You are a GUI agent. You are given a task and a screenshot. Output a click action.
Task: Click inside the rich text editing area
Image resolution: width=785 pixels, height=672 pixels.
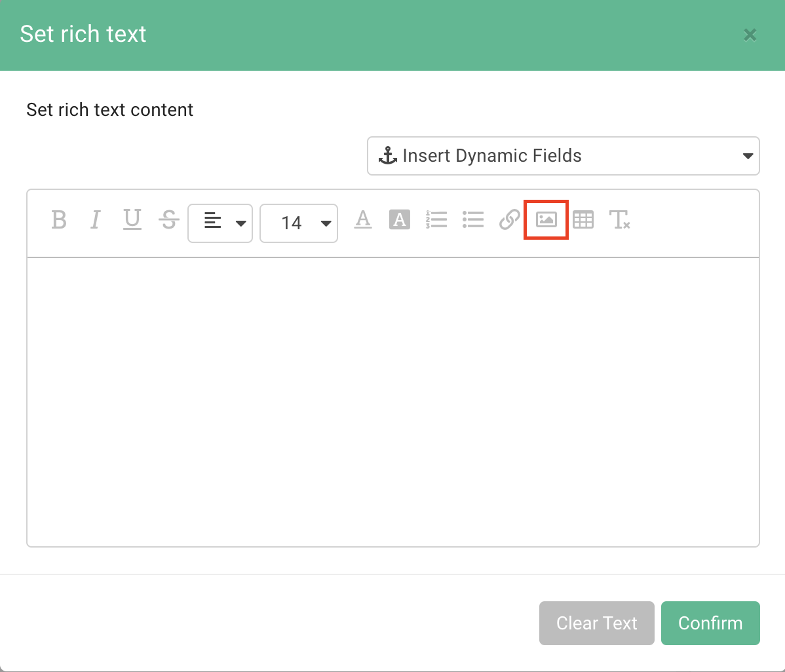392,400
